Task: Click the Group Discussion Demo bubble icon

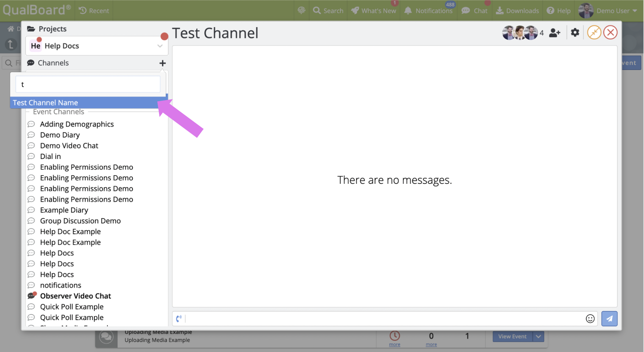Action: [31, 221]
